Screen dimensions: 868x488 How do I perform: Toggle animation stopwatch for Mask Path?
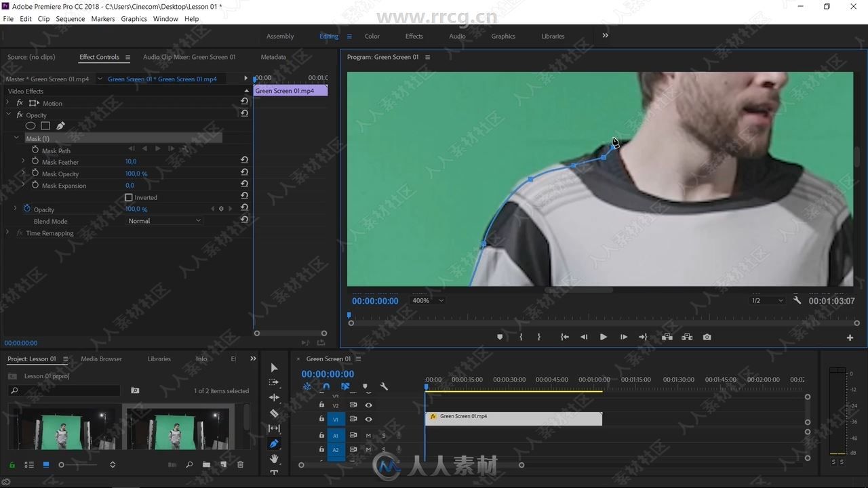click(x=35, y=150)
